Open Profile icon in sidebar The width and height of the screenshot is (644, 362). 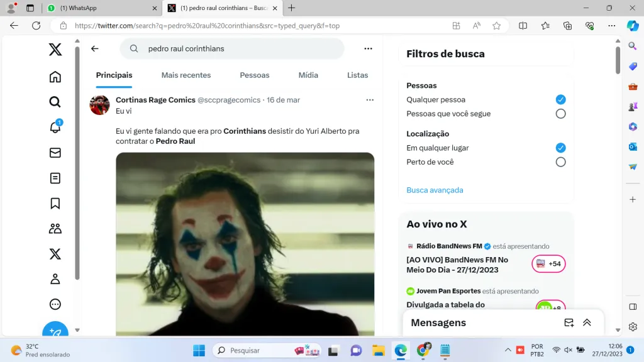pos(55,279)
